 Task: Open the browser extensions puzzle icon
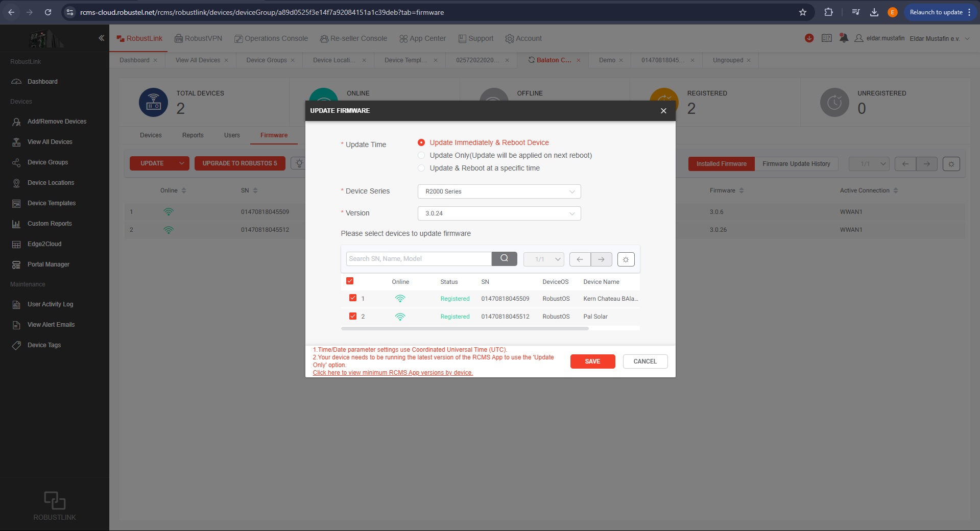(828, 12)
